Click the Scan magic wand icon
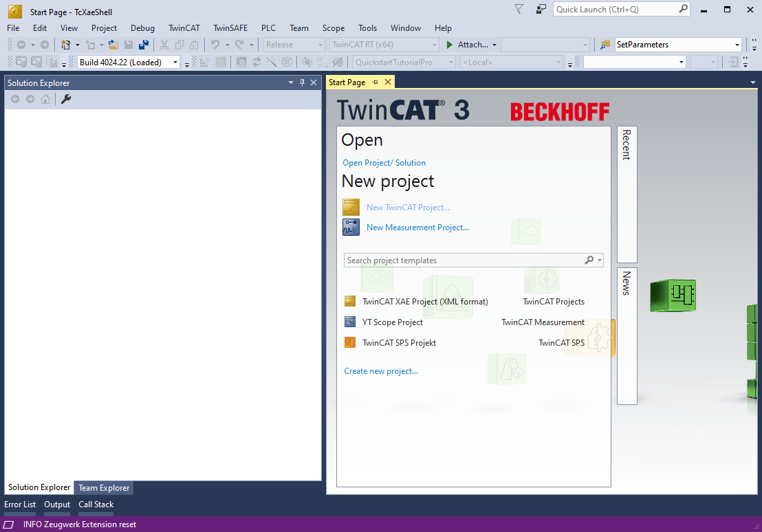This screenshot has width=762, height=532. click(272, 62)
